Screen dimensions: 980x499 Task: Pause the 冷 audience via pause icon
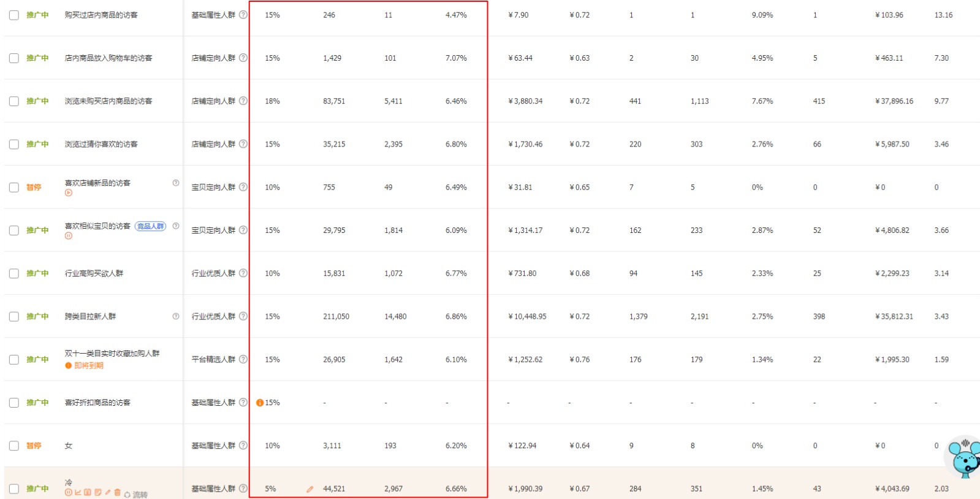pos(69,492)
